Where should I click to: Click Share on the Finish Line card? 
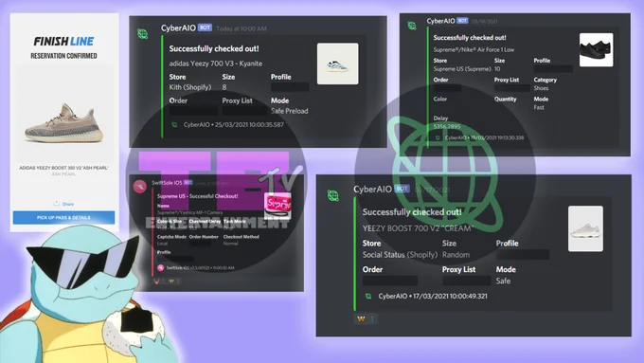(63, 204)
